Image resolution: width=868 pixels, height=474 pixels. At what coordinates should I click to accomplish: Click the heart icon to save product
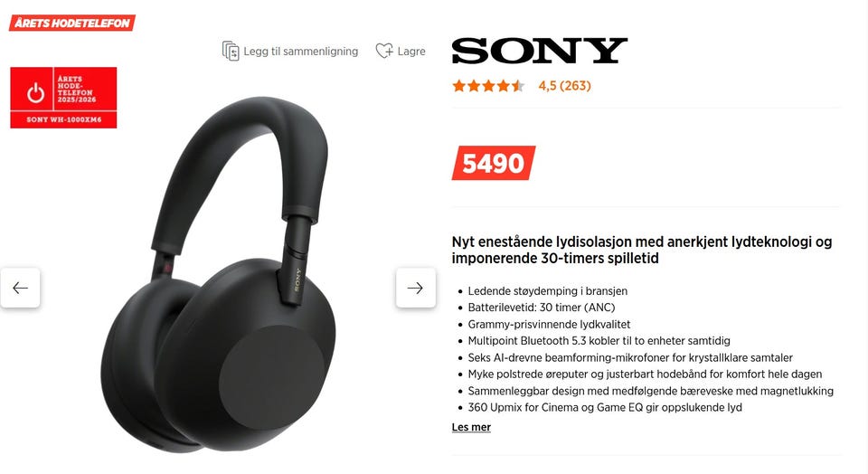[384, 51]
